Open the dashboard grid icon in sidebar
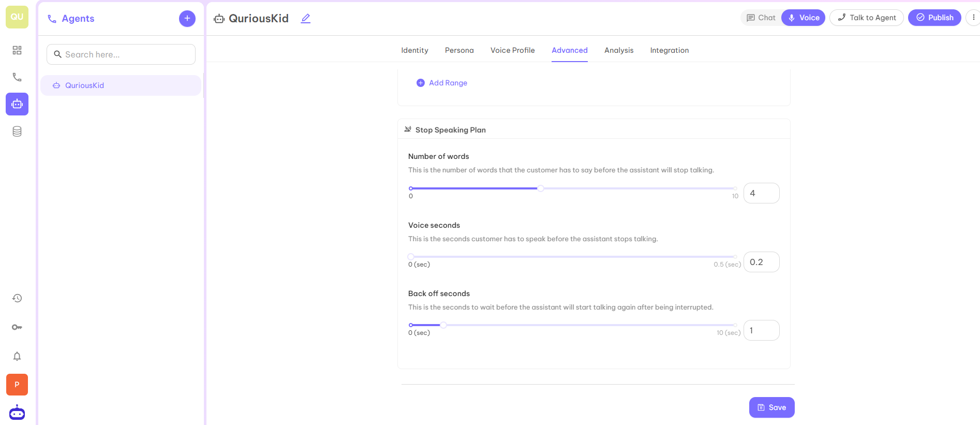The image size is (980, 425). (17, 50)
